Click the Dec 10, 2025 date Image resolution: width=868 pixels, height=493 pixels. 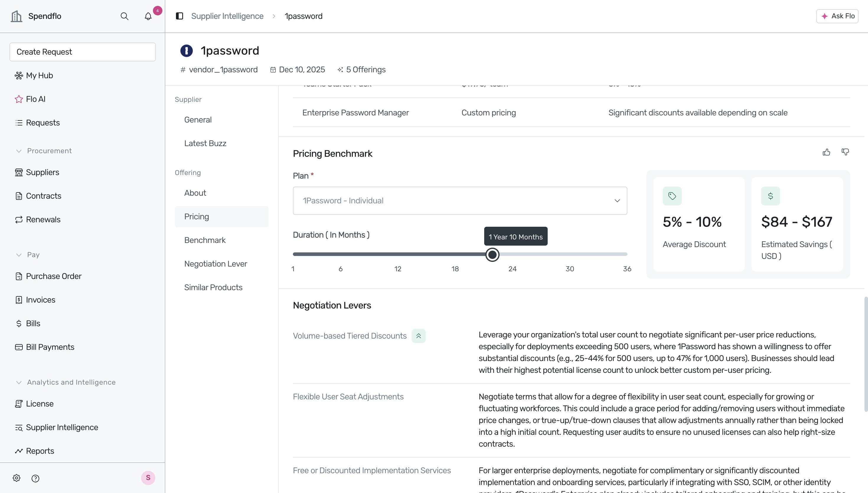pyautogui.click(x=302, y=70)
